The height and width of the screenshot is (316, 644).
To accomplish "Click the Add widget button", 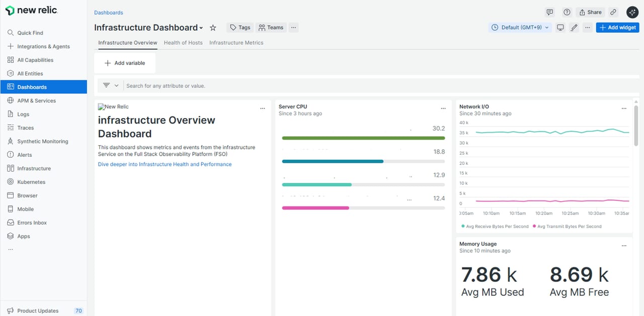I will click(617, 28).
